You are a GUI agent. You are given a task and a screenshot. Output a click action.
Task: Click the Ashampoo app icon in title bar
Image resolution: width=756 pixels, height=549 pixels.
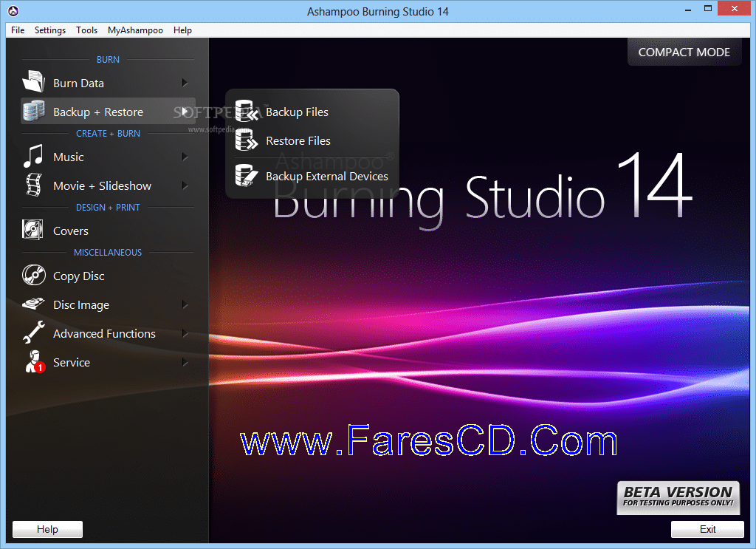click(13, 10)
